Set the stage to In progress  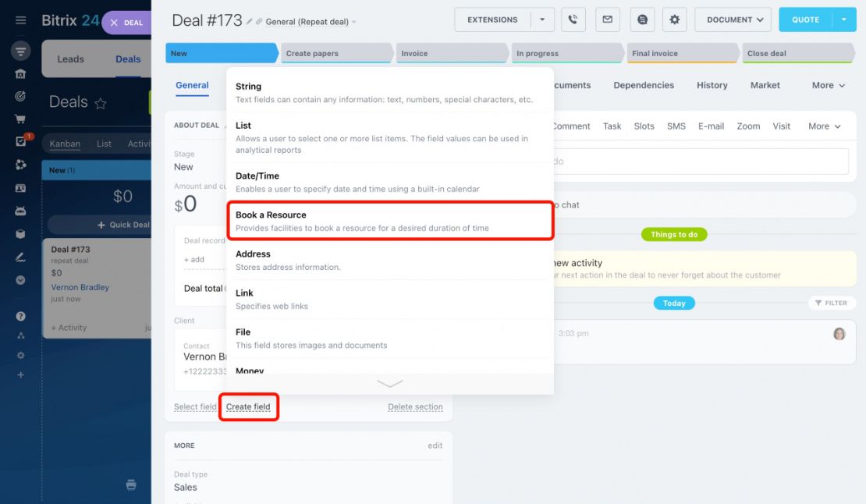click(x=567, y=53)
